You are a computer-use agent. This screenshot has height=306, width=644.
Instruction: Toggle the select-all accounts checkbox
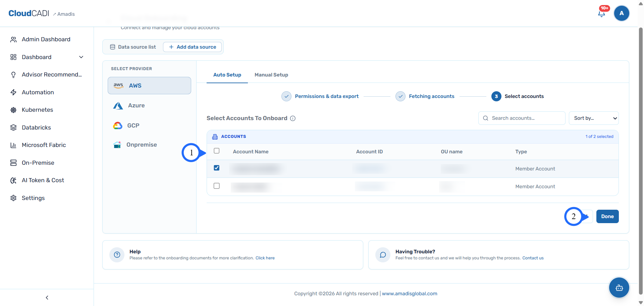click(217, 151)
